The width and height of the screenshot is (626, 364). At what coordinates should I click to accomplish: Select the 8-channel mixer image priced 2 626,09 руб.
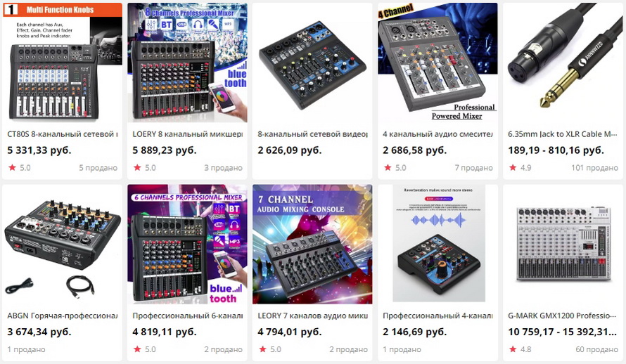click(x=312, y=63)
